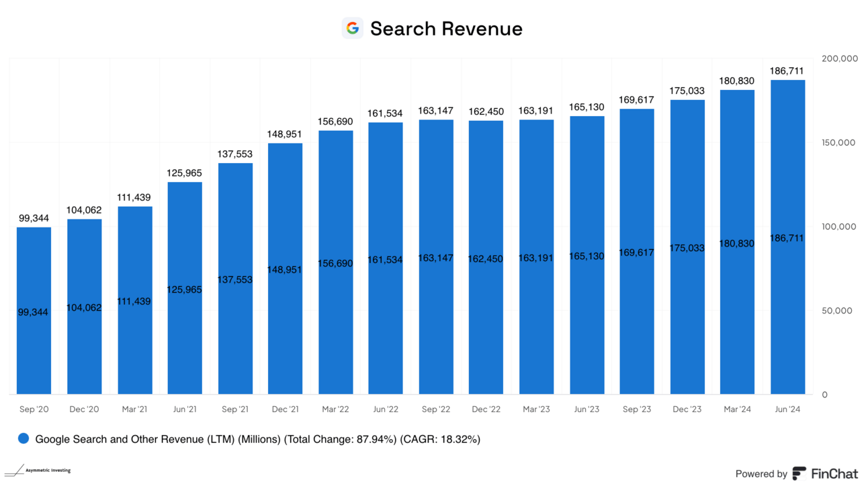Select the Sep '20 revenue bar
The height and width of the screenshot is (488, 868).
coord(34,311)
